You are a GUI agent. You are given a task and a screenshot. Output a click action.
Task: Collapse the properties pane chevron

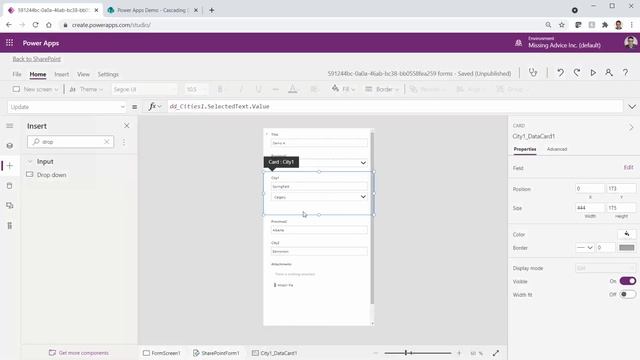[x=631, y=127]
